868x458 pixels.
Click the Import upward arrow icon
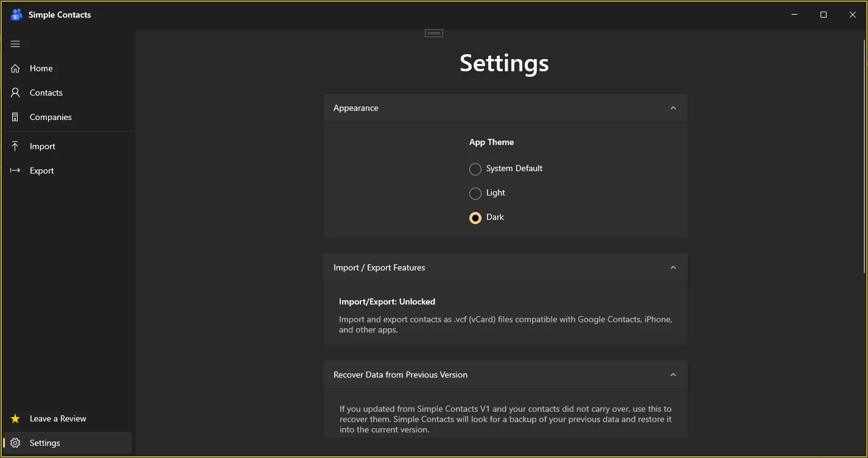(x=15, y=146)
